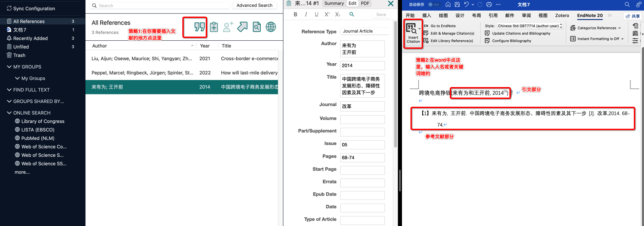Click the Insert Citation quotation-mark icon in EndNote
This screenshot has width=644, height=226.
(x=199, y=27)
